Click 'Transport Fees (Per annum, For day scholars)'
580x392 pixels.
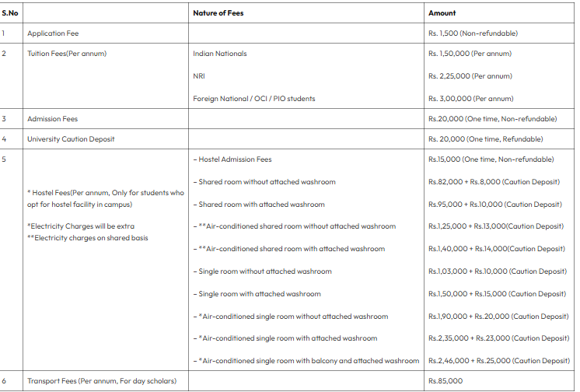(102, 381)
